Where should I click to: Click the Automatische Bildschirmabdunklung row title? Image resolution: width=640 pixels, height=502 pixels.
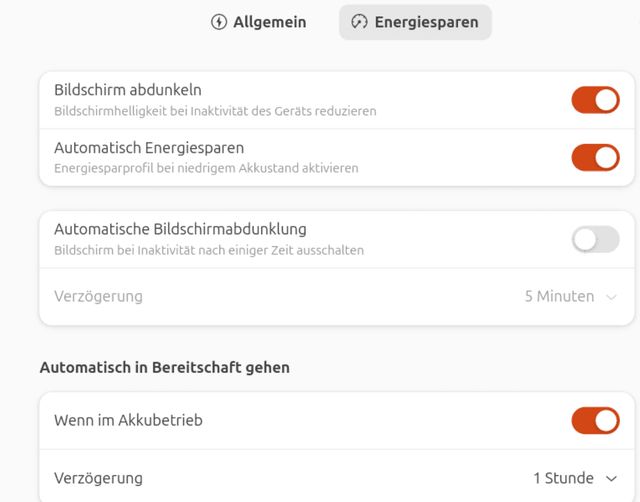[x=180, y=230]
